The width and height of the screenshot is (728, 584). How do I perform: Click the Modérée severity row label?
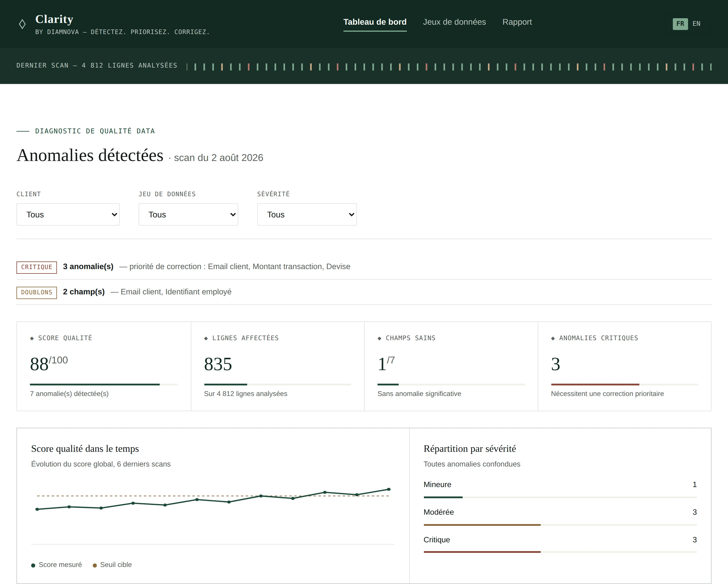click(439, 512)
